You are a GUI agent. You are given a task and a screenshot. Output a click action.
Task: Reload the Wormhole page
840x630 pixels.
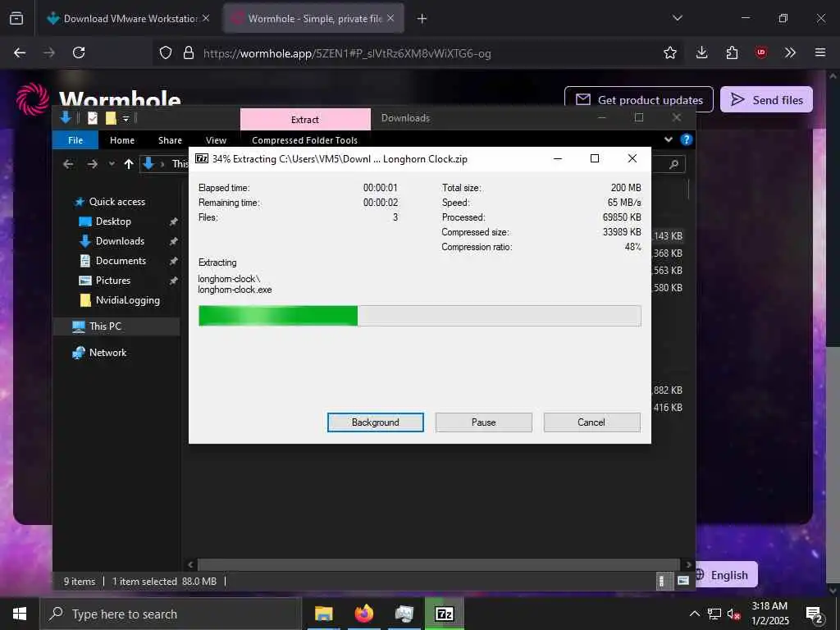(x=79, y=52)
